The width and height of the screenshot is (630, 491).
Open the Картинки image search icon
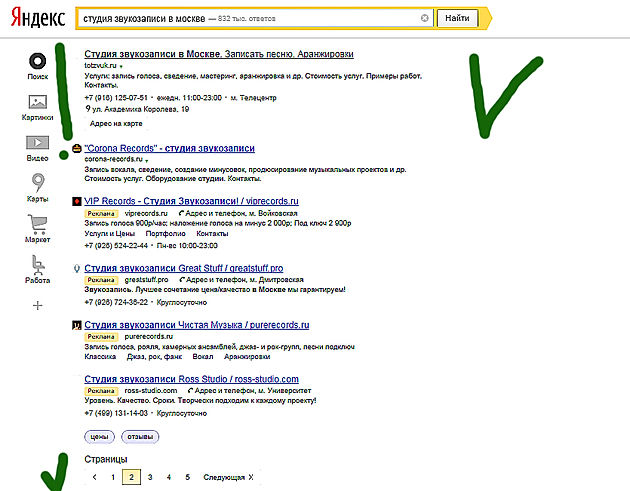pos(37,102)
